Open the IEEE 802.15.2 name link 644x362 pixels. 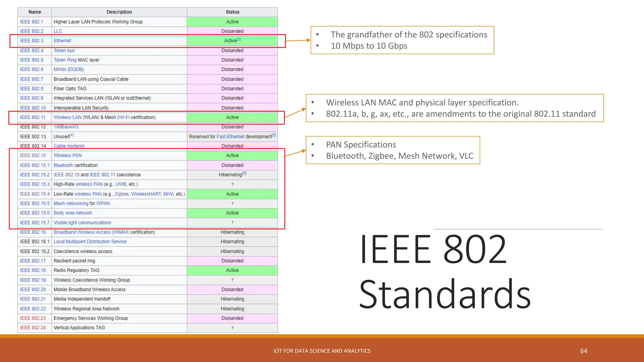click(35, 174)
